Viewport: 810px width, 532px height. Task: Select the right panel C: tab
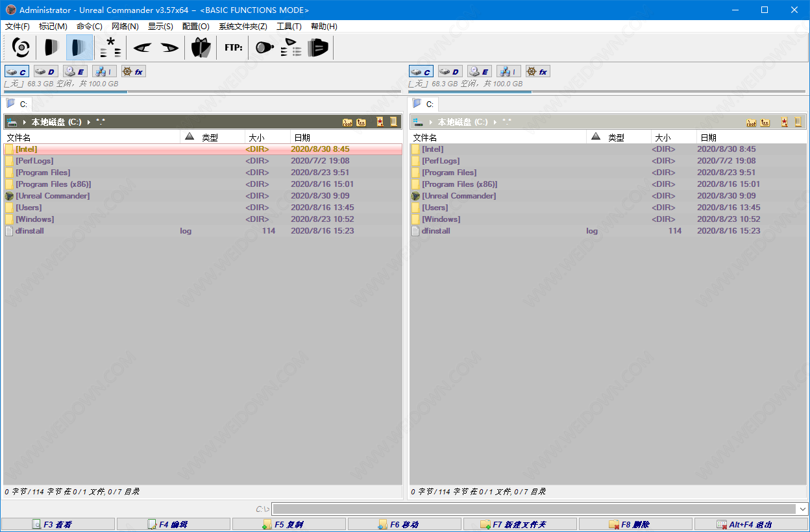(x=424, y=104)
